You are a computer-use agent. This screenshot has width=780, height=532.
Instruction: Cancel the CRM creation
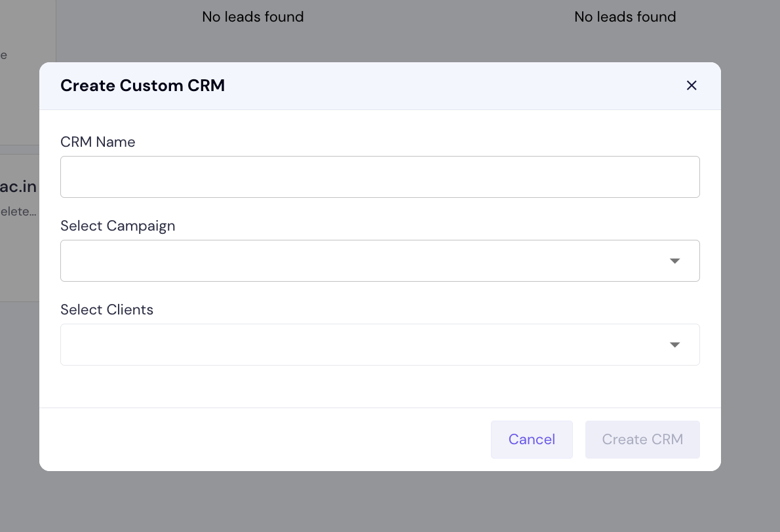[x=532, y=440]
